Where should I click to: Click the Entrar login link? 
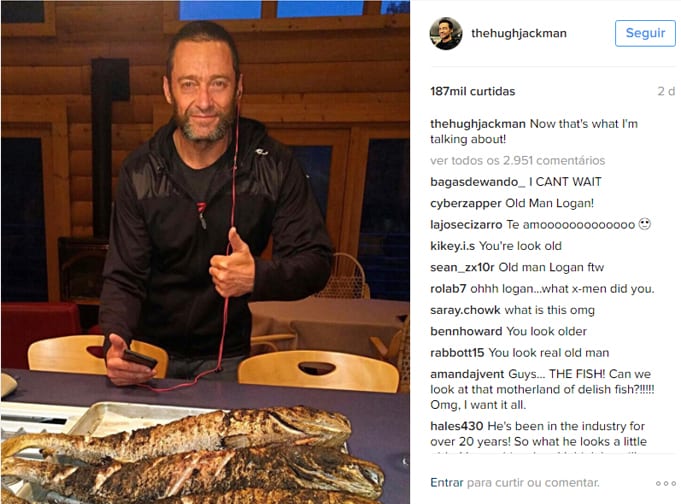click(446, 483)
